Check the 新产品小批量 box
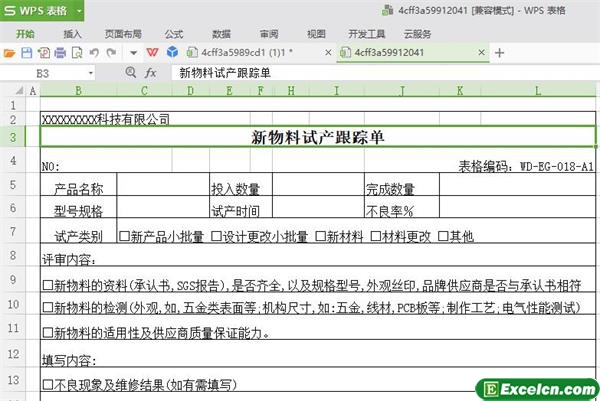Screen dimensions: 600x401 (124, 236)
